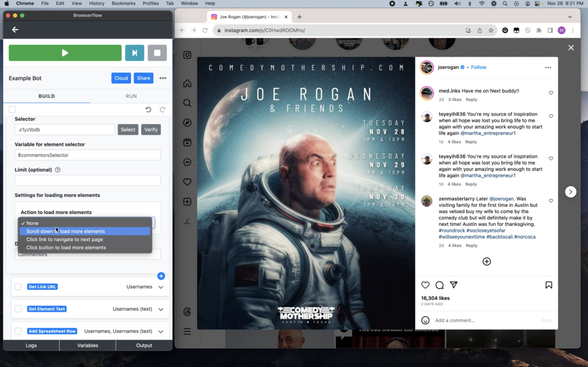The height and width of the screenshot is (367, 588).
Task: Open Instagram Reels icon in sidebar
Action: tap(187, 143)
